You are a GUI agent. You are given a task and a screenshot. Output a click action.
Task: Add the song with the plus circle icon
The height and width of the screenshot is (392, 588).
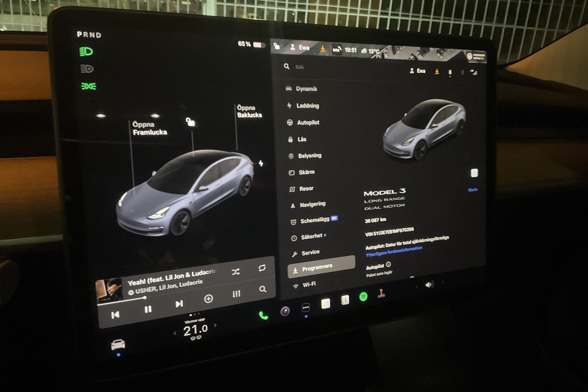click(x=208, y=299)
